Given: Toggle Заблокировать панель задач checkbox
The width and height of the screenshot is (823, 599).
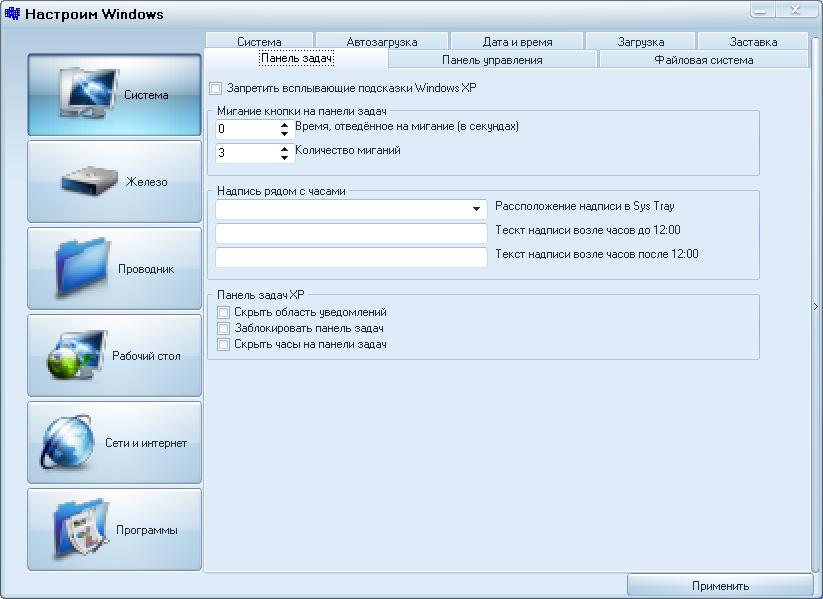Looking at the screenshot, I should [x=223, y=329].
